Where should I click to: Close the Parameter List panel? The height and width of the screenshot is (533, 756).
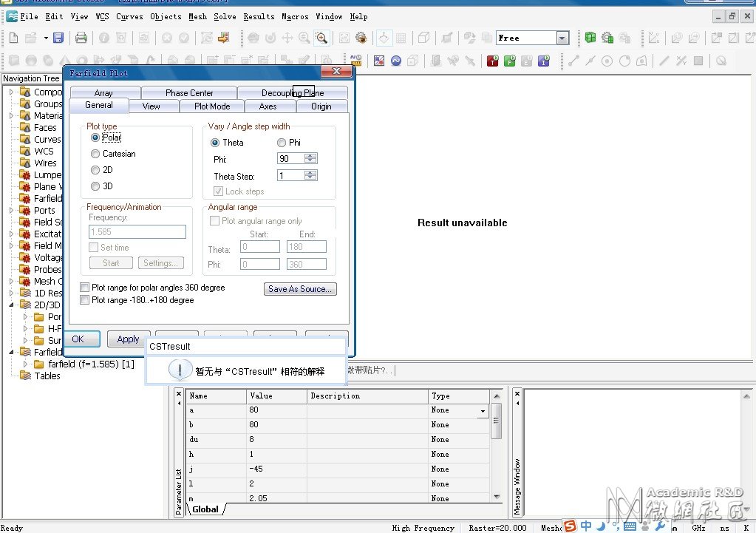coord(179,393)
